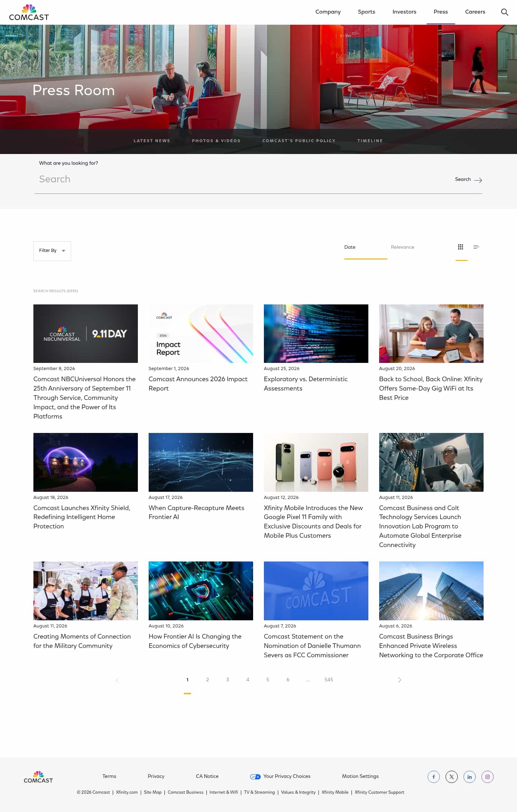The image size is (517, 812).
Task: Open the Sports menu
Action: (367, 12)
